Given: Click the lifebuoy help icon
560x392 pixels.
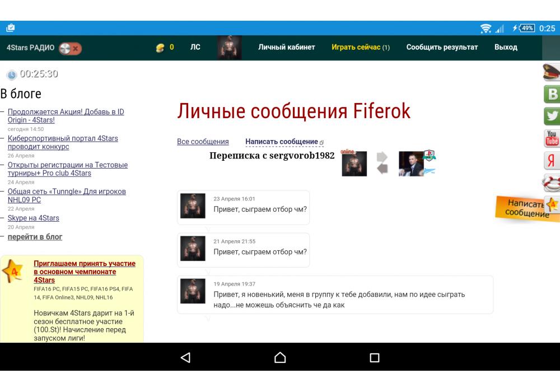Looking at the screenshot, I should point(552,183).
